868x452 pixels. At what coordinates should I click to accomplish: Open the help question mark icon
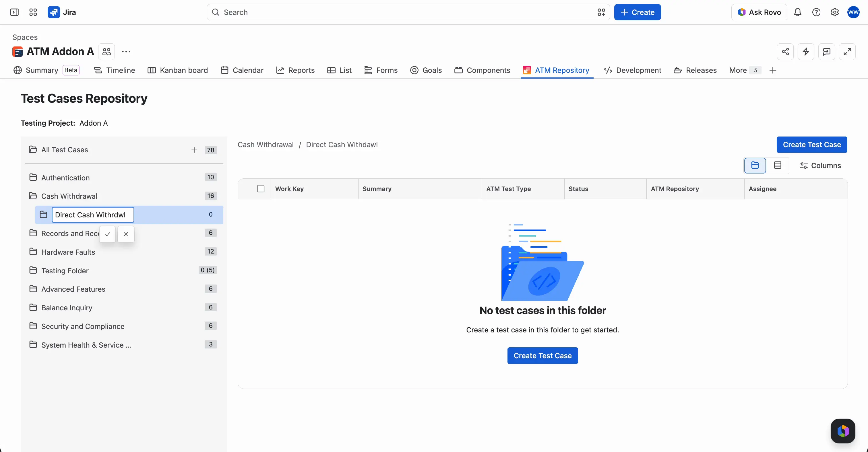click(816, 12)
